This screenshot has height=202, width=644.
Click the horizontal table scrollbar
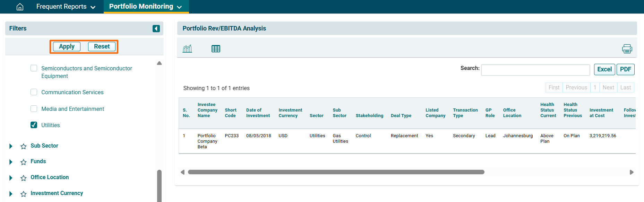click(336, 172)
